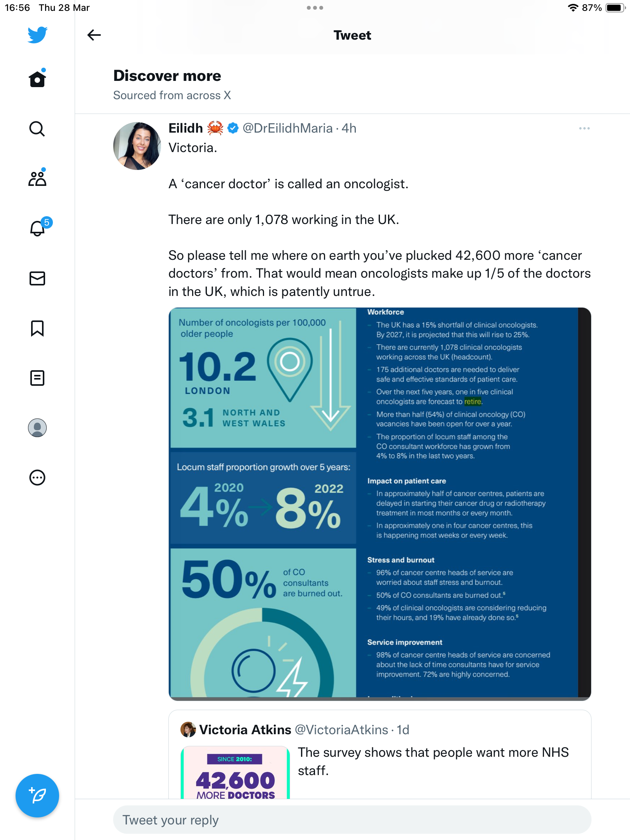Open the Bookmarks icon in sidebar

tap(37, 328)
